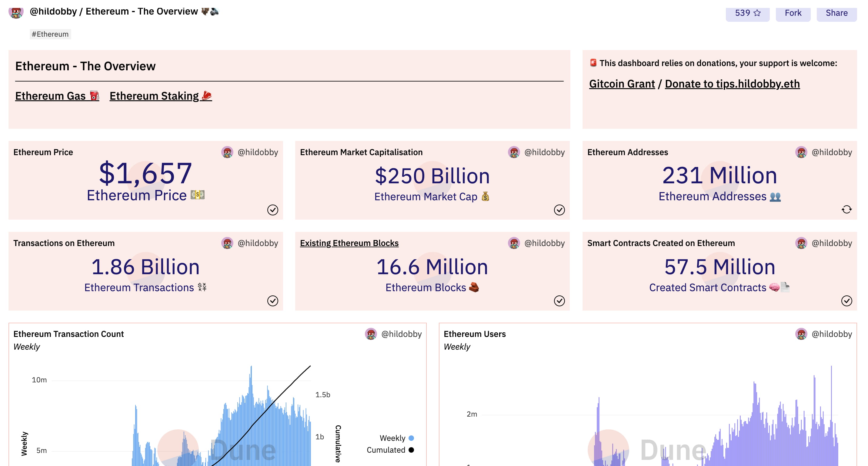Fork this dashboard
The image size is (868, 466).
tap(793, 13)
